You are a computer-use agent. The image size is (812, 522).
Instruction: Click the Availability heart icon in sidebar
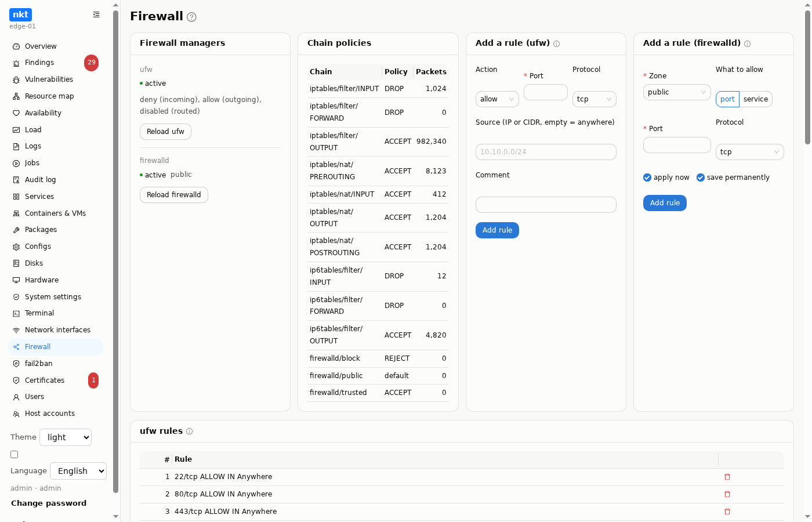[16, 113]
